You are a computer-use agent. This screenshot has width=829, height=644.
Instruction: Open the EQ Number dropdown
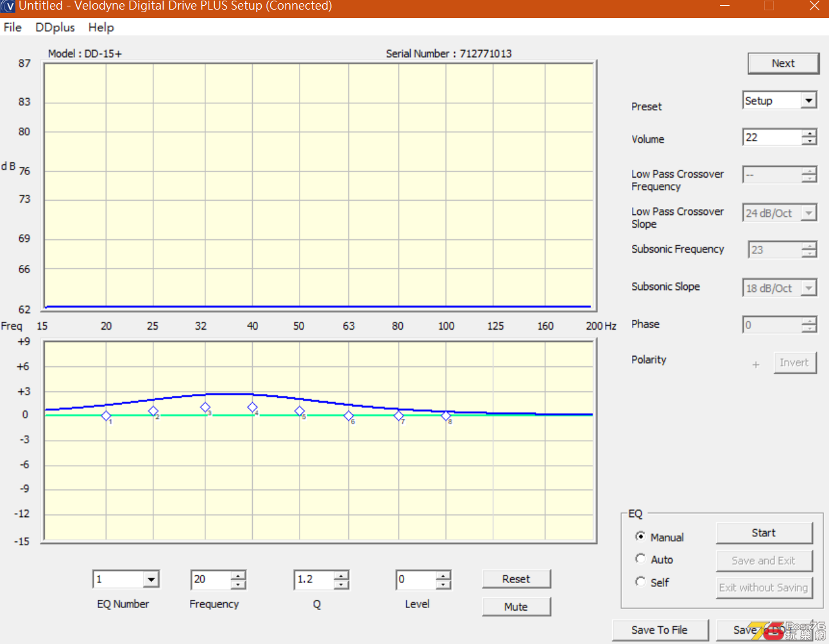coord(151,579)
